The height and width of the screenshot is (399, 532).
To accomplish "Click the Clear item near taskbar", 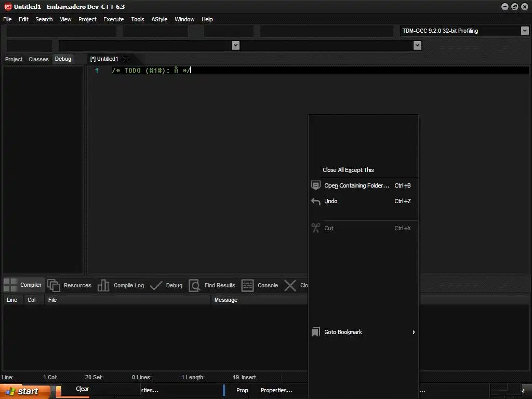I will 83,389.
